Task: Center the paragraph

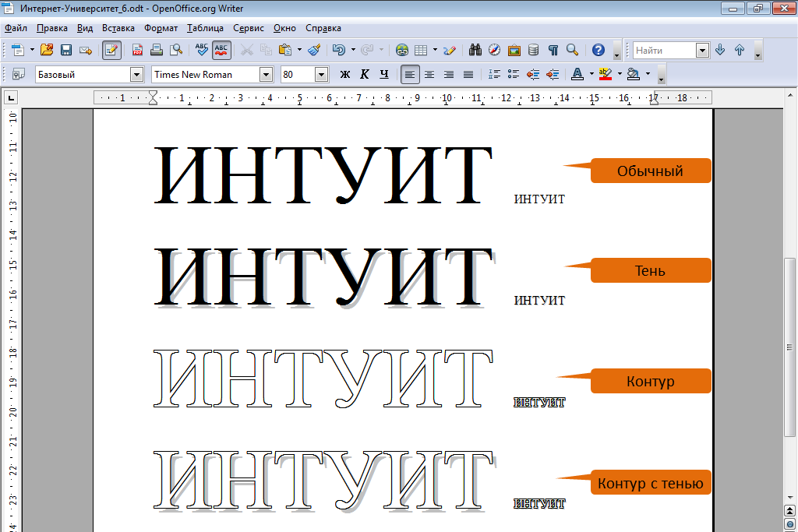Action: [x=429, y=74]
